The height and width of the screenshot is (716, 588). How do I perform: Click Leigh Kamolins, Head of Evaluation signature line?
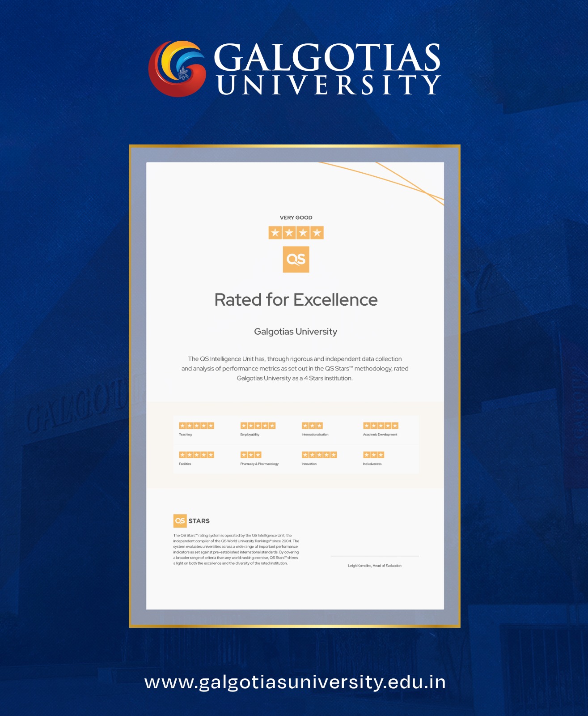pyautogui.click(x=375, y=566)
